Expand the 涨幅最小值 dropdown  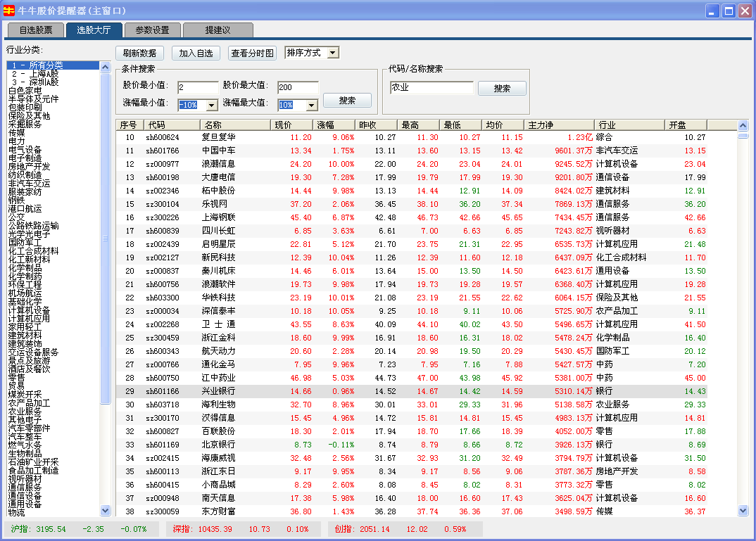[x=211, y=105]
